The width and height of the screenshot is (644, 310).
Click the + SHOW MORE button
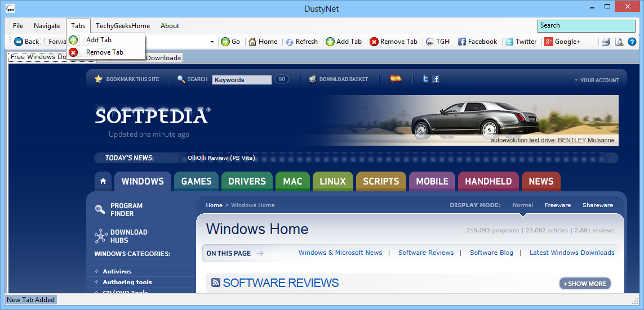tap(585, 284)
